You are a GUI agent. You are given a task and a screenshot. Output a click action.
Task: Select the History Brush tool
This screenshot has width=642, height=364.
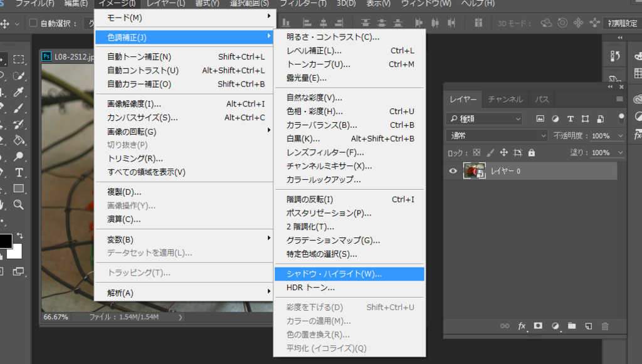coord(18,124)
